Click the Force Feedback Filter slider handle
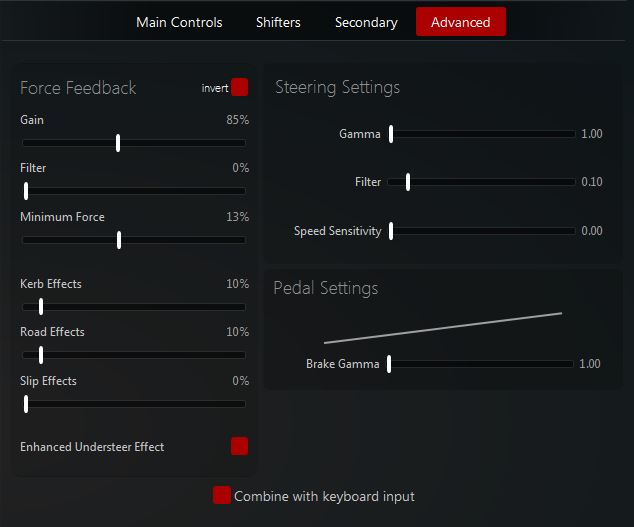This screenshot has height=527, width=634. coord(26,191)
